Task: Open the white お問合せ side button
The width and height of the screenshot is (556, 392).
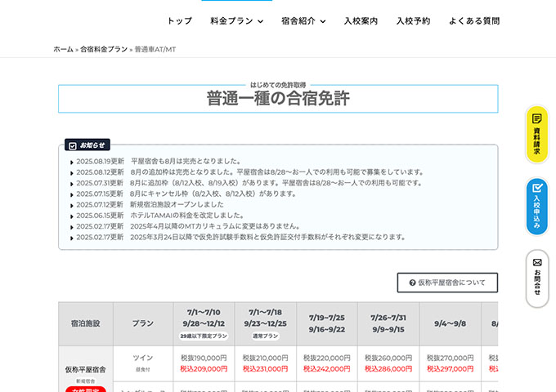Action: pyautogui.click(x=536, y=279)
